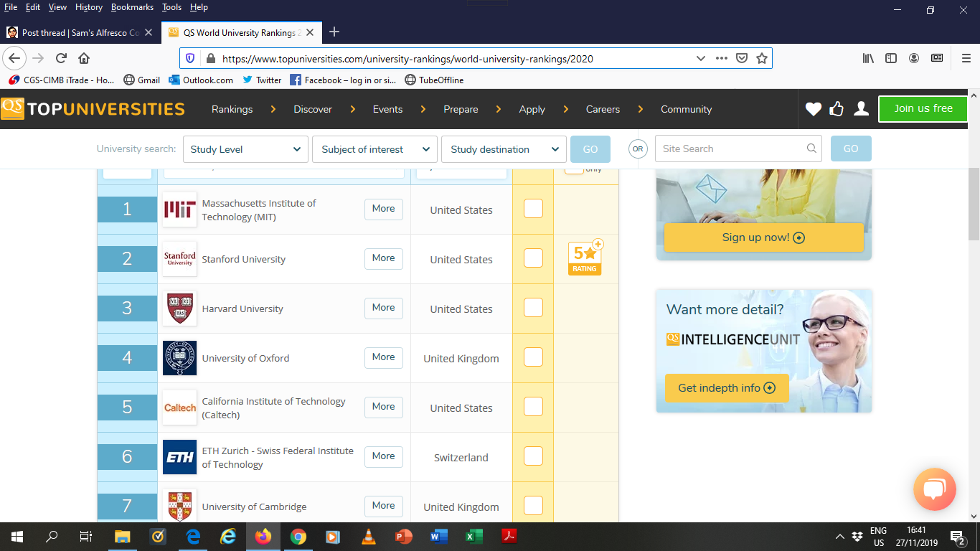Toggle the sidebars icon
980x551 pixels.
coord(891,58)
